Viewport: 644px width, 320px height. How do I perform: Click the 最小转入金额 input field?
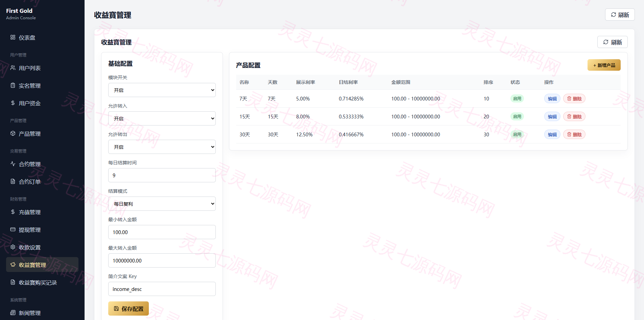click(162, 232)
